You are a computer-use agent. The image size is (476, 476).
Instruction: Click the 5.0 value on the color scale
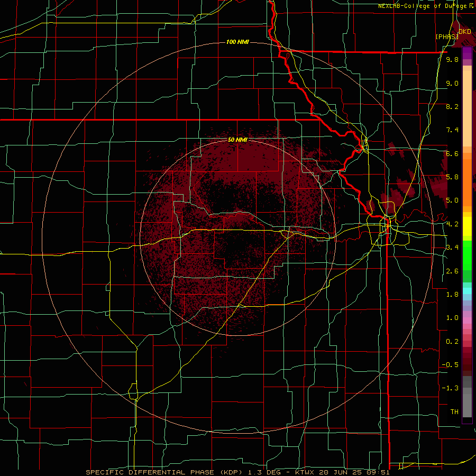[452, 200]
